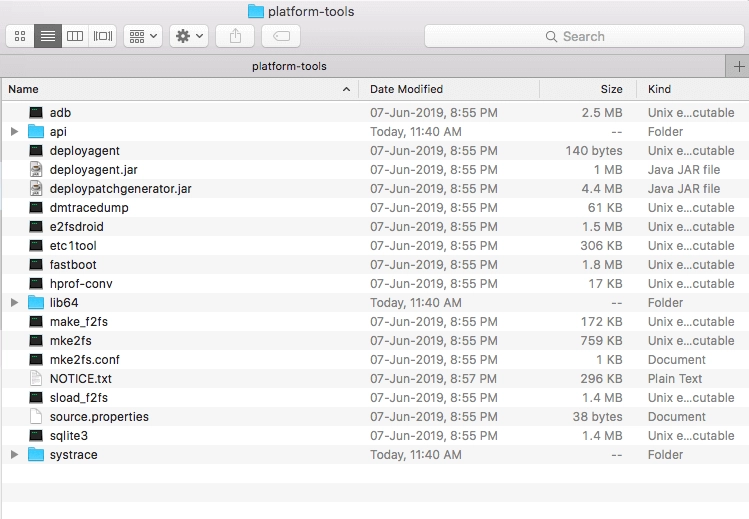Click the Share toolbar button
749x519 pixels.
coord(235,36)
